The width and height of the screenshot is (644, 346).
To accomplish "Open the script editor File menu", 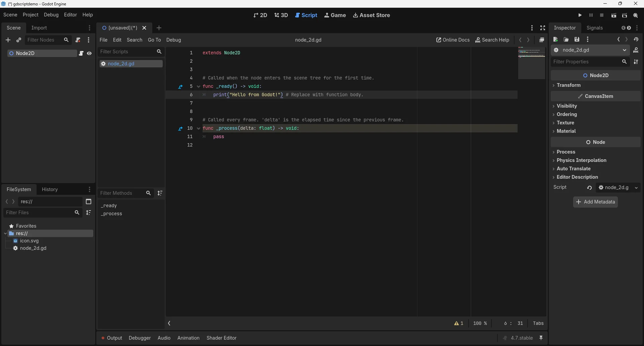I will tap(104, 40).
